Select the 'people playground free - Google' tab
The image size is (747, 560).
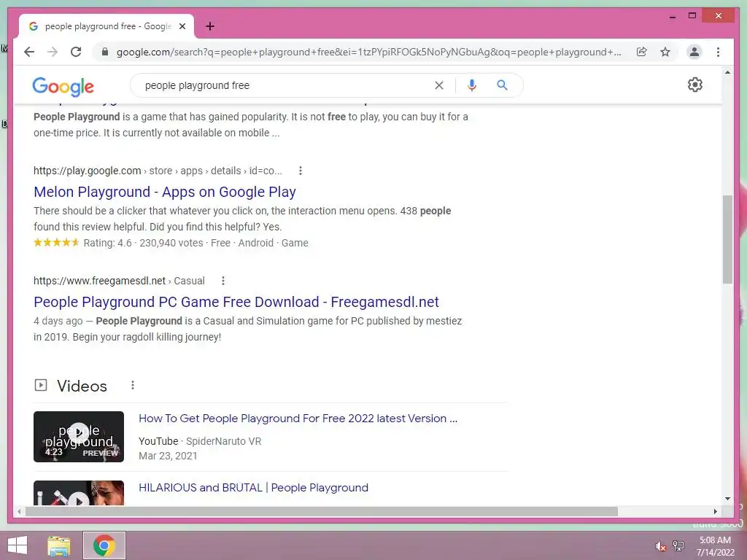point(107,26)
